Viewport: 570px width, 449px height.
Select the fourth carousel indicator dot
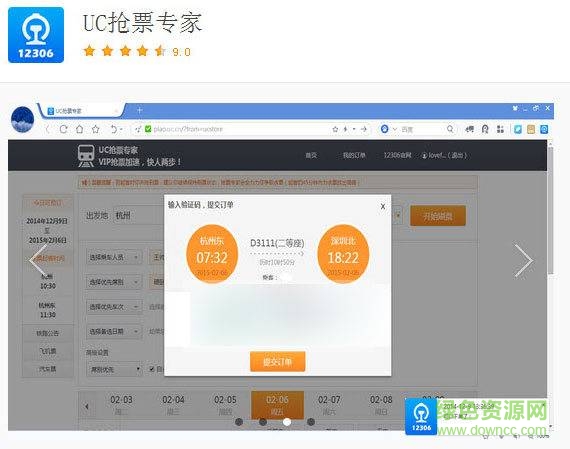point(311,422)
